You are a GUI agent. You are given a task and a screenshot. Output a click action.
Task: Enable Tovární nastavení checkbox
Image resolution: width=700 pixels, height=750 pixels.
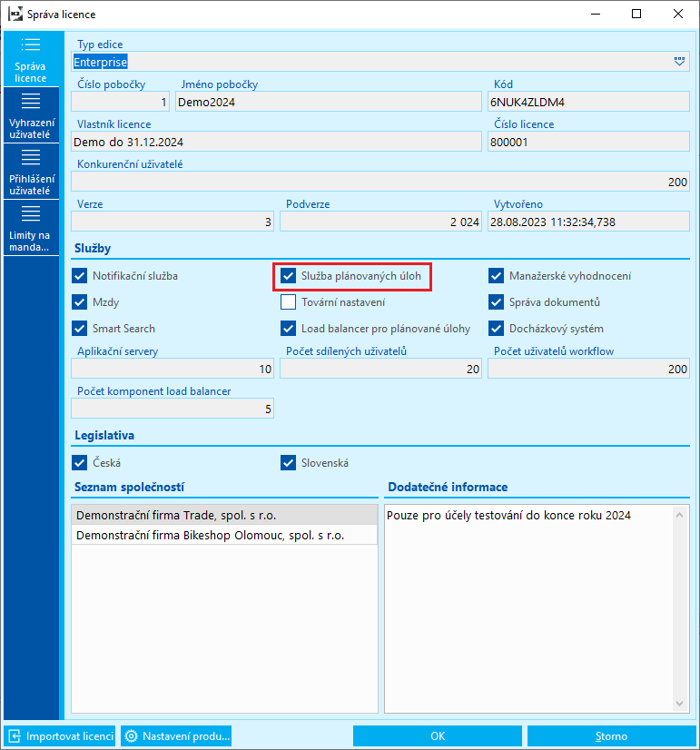[288, 302]
